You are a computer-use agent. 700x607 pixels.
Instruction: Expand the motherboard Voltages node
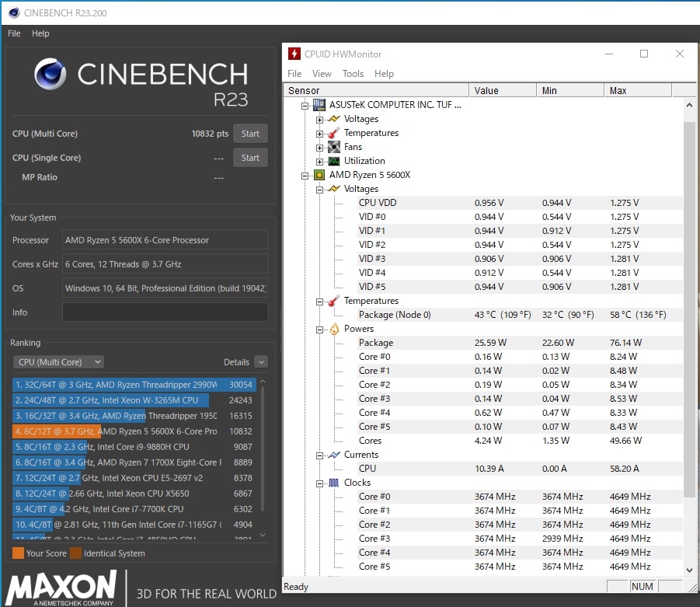coord(319,120)
